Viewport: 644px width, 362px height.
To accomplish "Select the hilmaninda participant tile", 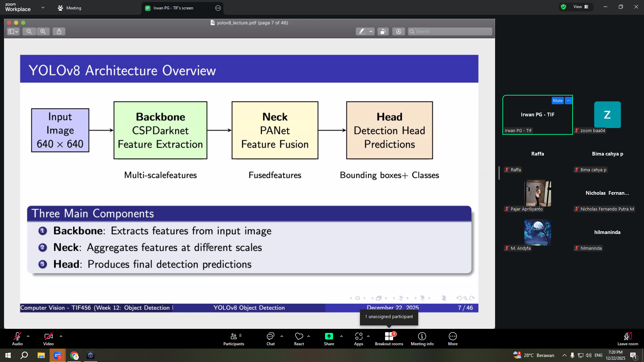I will 607,232.
